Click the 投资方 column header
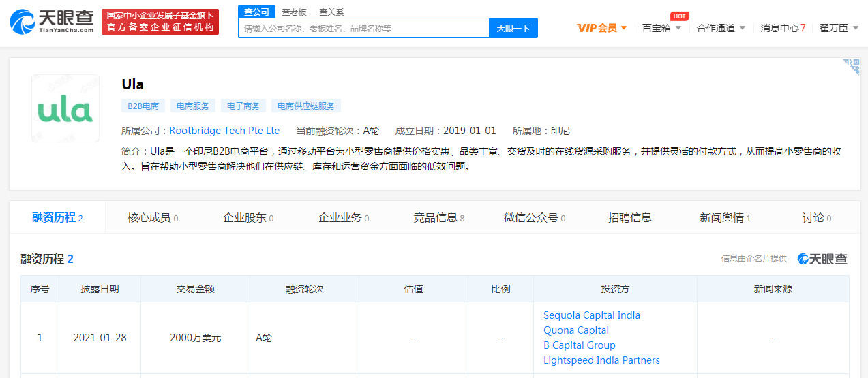868x378 pixels. 615,289
